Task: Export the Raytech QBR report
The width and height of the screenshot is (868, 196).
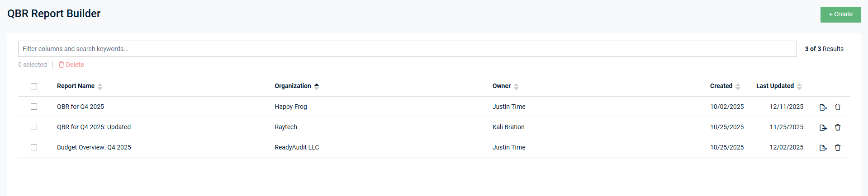Action: [x=823, y=127]
